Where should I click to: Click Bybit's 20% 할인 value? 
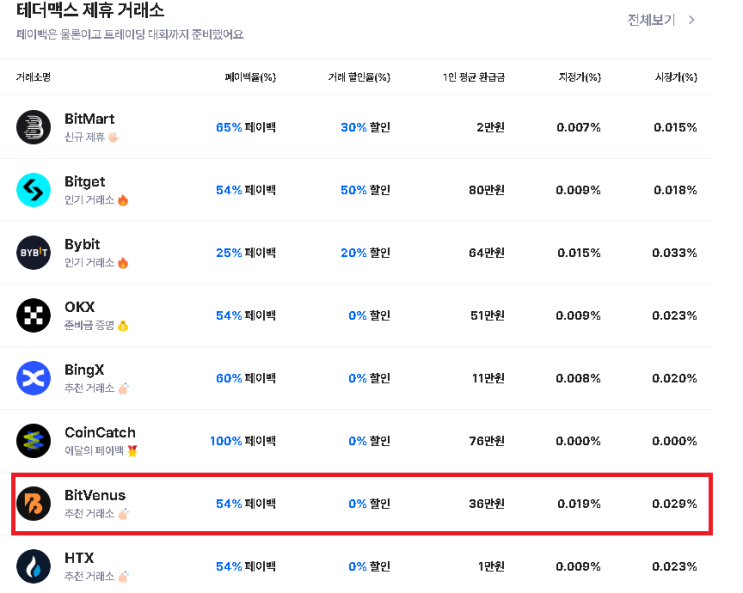pyautogui.click(x=365, y=253)
